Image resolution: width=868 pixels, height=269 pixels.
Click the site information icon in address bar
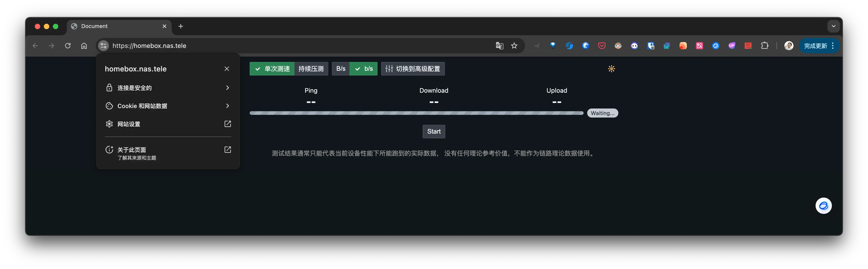[103, 45]
